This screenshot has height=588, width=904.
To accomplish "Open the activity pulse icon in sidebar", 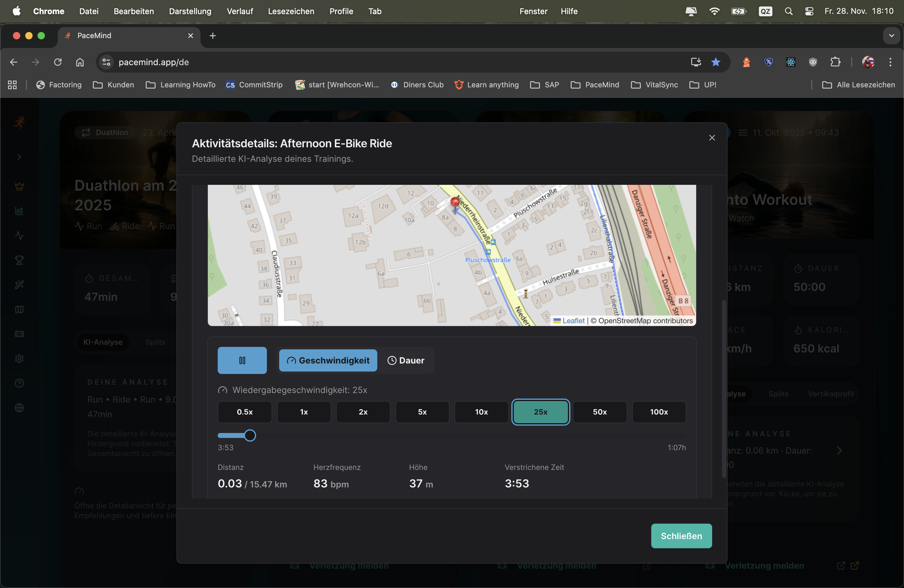I will coord(19,236).
